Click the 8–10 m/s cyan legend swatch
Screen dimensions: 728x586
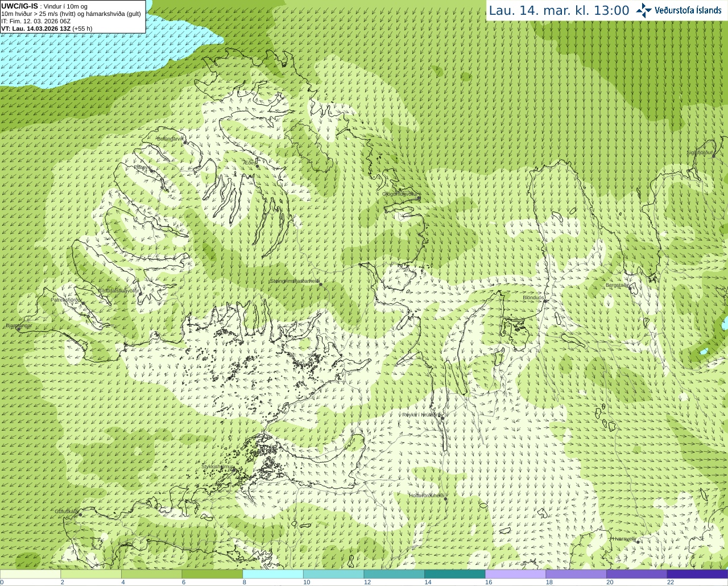point(273,574)
